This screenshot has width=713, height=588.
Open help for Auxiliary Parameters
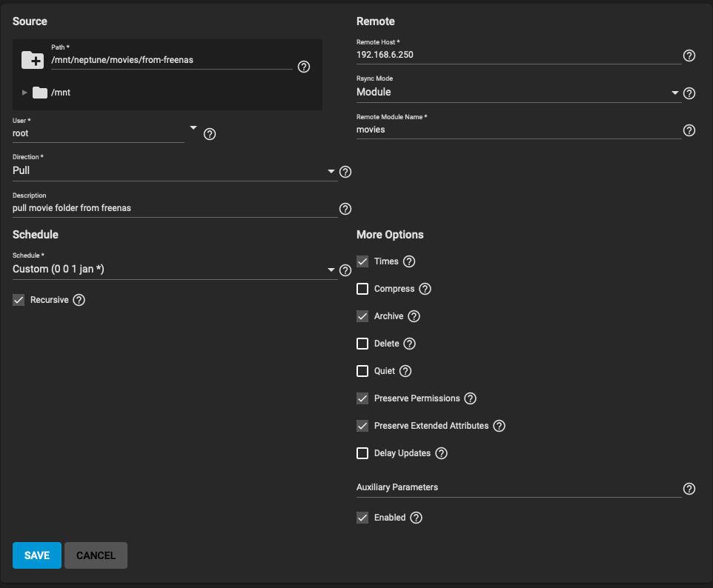tap(689, 489)
